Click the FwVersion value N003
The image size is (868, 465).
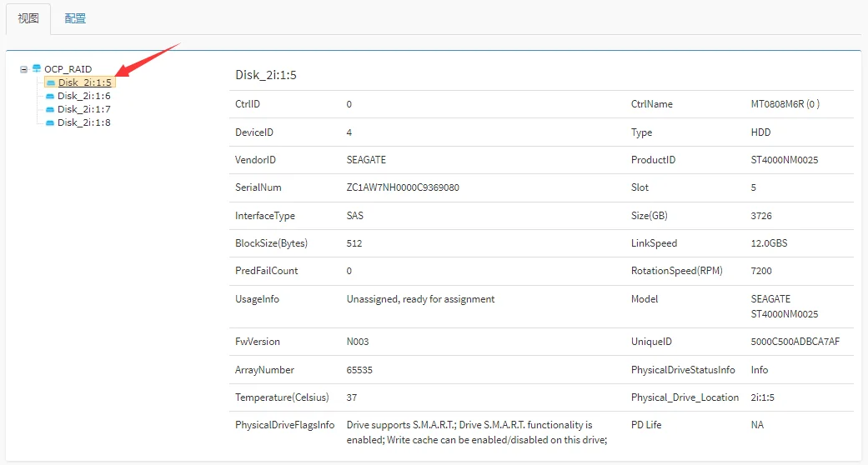358,342
